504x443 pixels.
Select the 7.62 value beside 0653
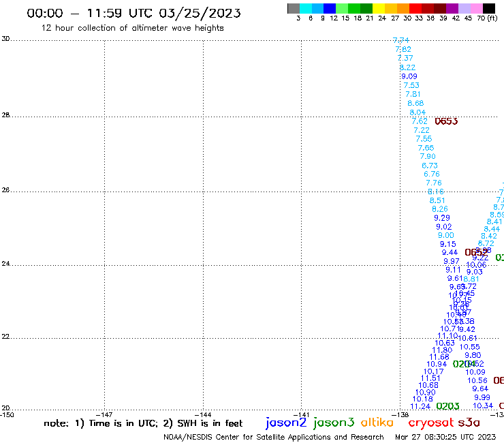pos(420,121)
